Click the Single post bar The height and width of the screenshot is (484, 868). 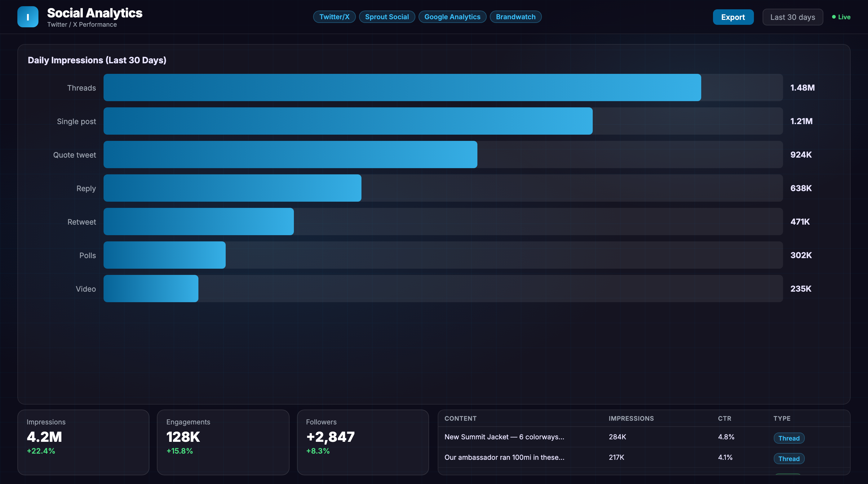(x=348, y=121)
